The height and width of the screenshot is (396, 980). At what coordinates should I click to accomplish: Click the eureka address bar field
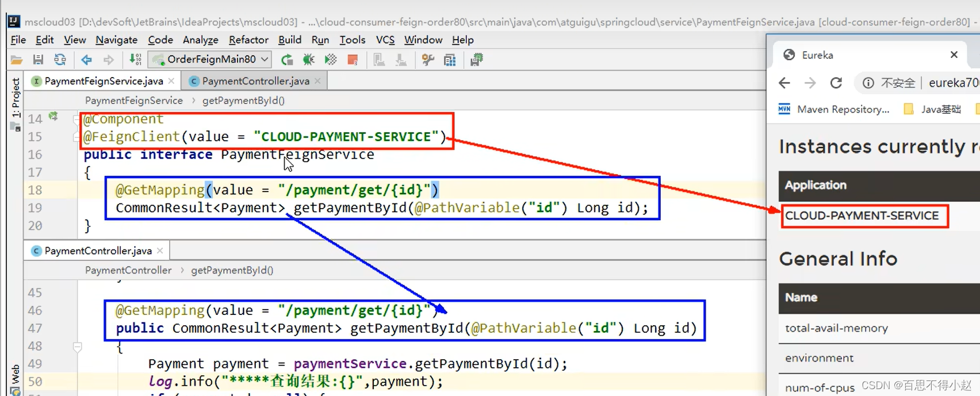[x=920, y=83]
